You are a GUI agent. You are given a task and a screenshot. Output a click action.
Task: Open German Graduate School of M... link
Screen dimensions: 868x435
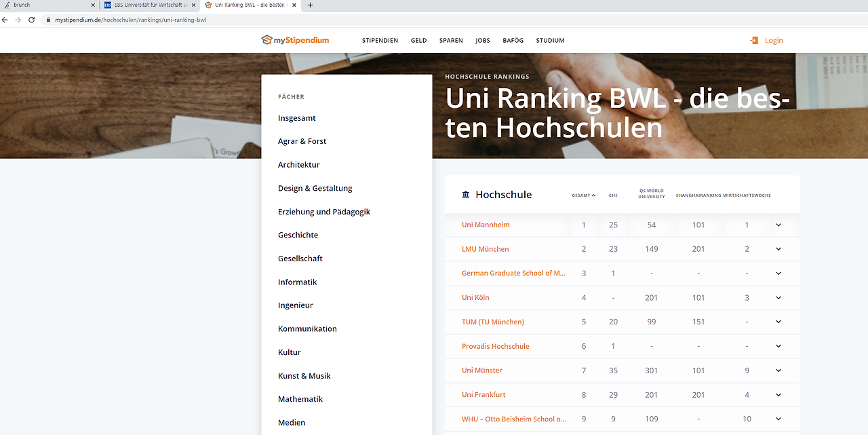513,273
